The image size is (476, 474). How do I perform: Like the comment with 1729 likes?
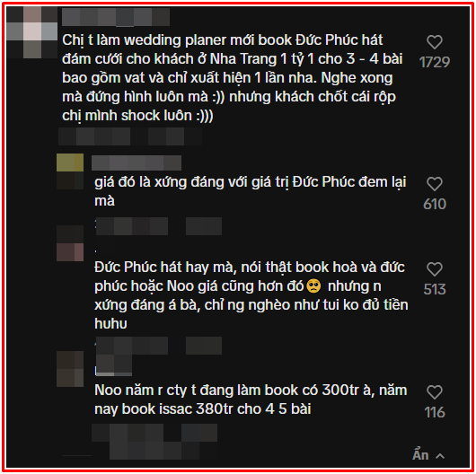435,42
